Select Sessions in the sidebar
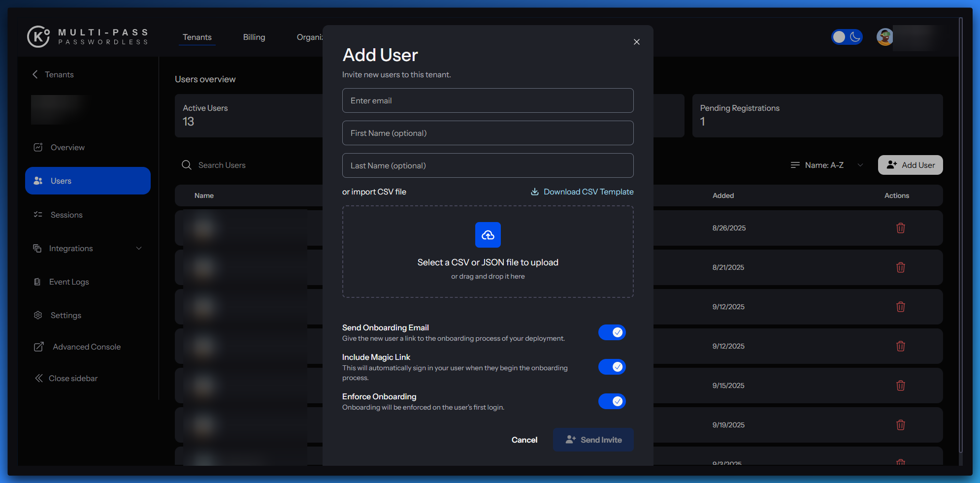The image size is (980, 483). coord(66,215)
